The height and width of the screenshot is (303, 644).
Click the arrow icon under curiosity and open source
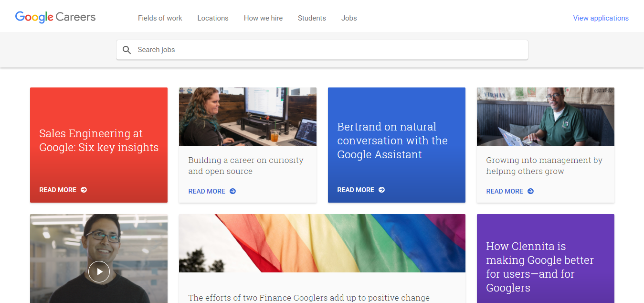pos(233,191)
